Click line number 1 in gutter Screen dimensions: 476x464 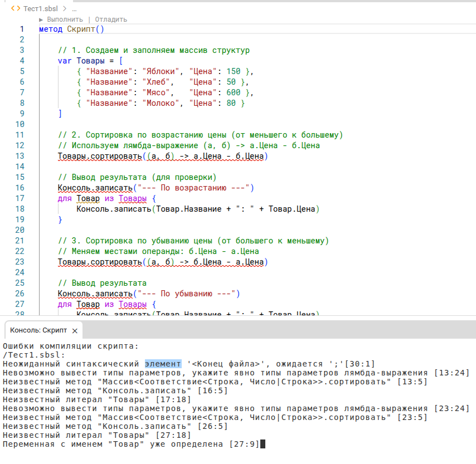(x=22, y=29)
